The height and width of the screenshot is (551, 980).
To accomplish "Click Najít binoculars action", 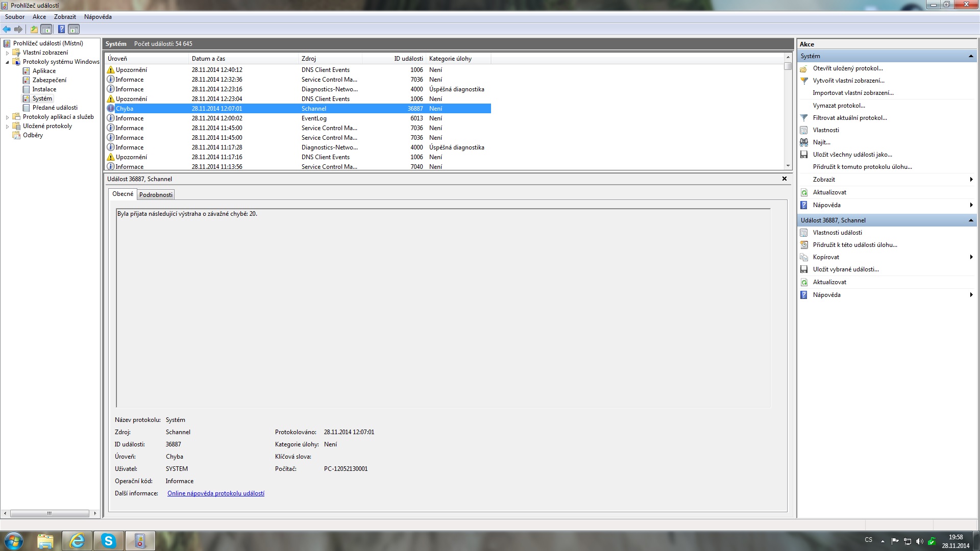I will [x=821, y=142].
